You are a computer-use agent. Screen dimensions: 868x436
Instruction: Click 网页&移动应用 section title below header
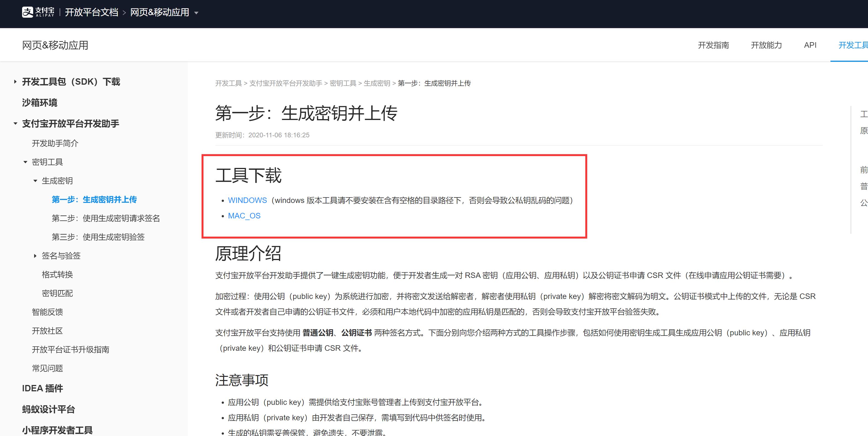tap(55, 45)
